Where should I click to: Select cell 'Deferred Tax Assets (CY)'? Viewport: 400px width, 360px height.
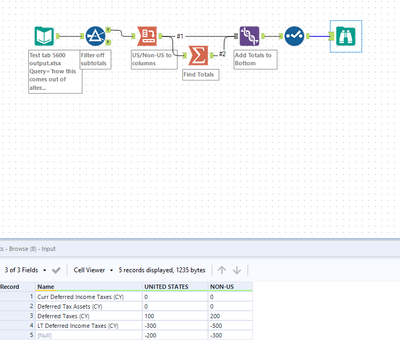[x=89, y=306]
